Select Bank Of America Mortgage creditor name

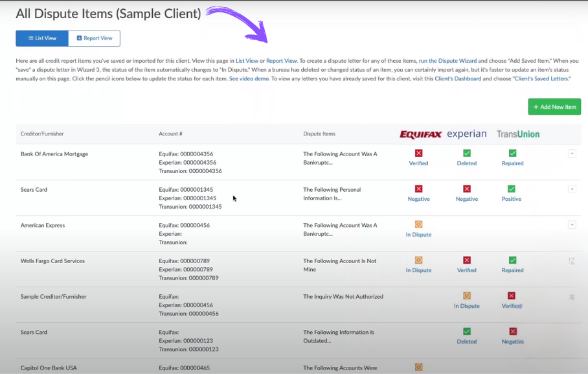click(x=54, y=154)
